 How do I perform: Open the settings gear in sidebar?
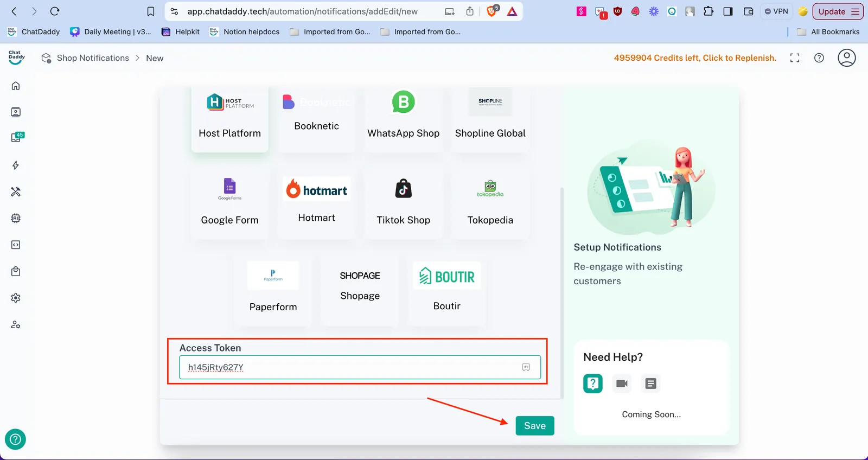pyautogui.click(x=16, y=298)
